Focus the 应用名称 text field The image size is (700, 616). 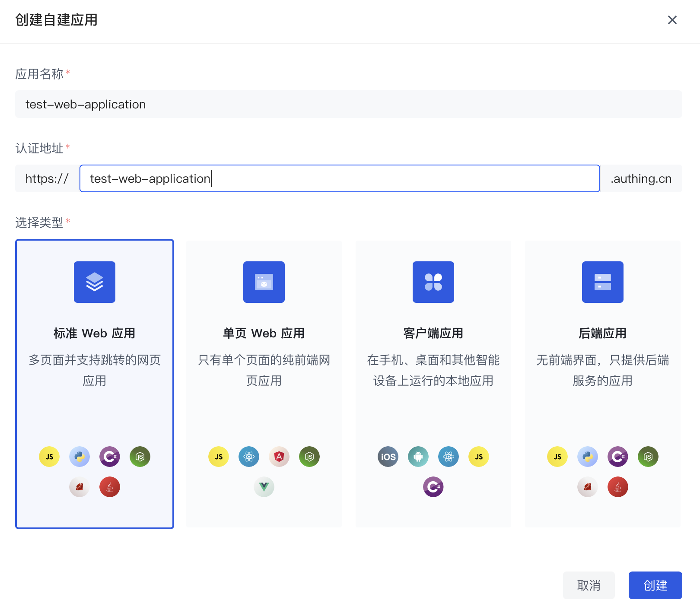(x=348, y=104)
